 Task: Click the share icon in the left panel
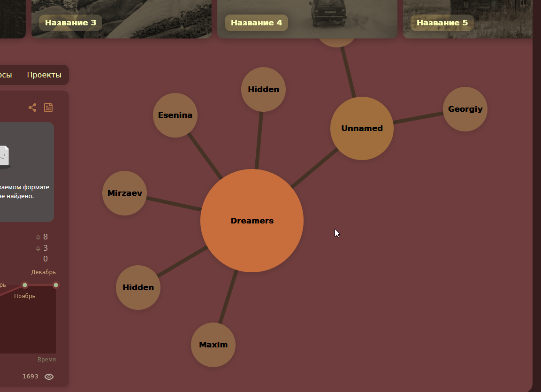(32, 108)
